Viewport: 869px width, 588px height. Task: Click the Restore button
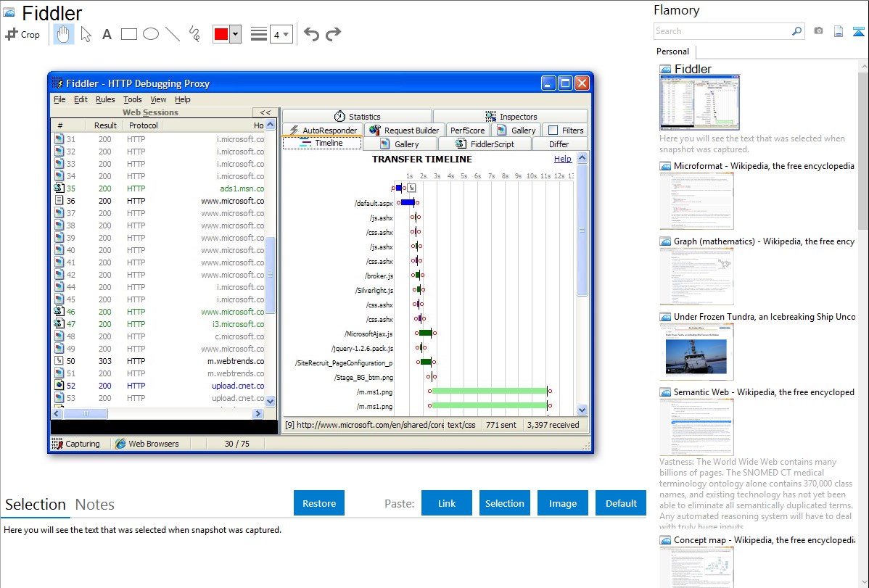click(319, 503)
